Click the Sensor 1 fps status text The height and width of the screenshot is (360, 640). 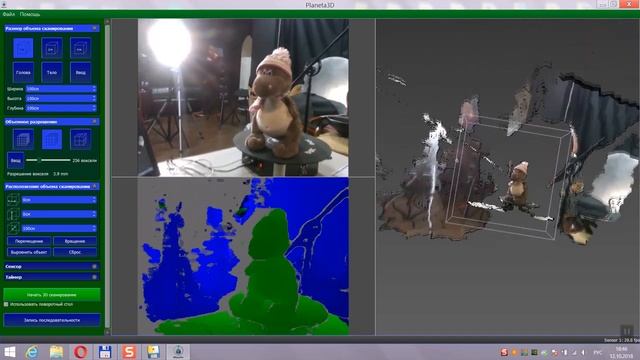tap(621, 340)
